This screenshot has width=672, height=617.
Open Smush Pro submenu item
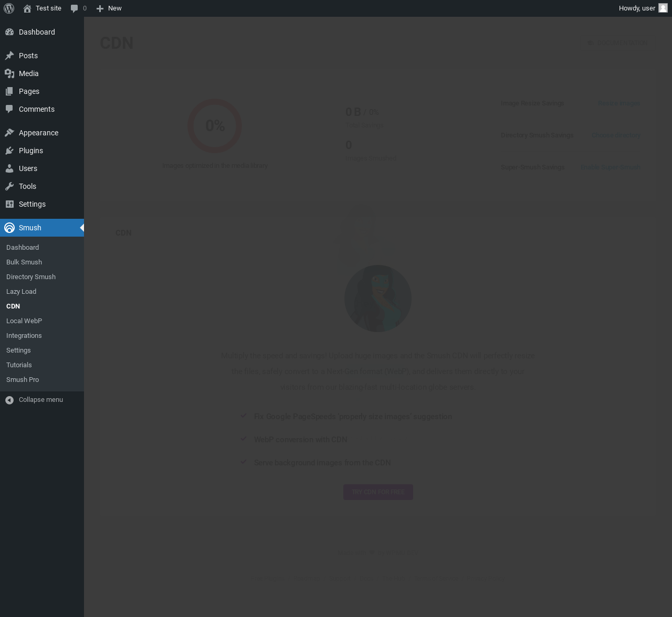tap(23, 380)
